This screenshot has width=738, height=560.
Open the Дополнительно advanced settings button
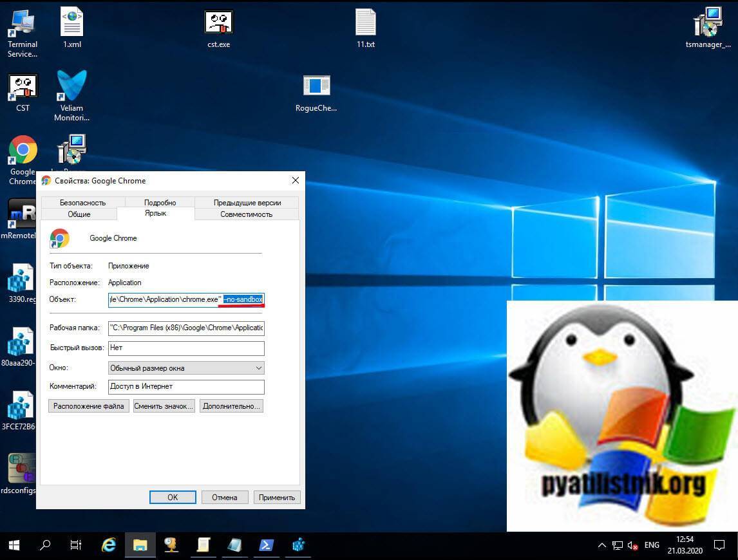point(231,406)
